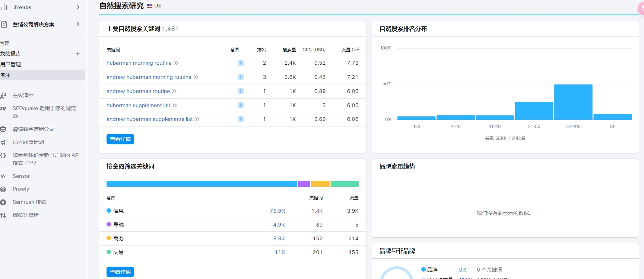This screenshot has width=644, height=279.
Task: Click the CPC (USD) column header
Action: pos(314,49)
